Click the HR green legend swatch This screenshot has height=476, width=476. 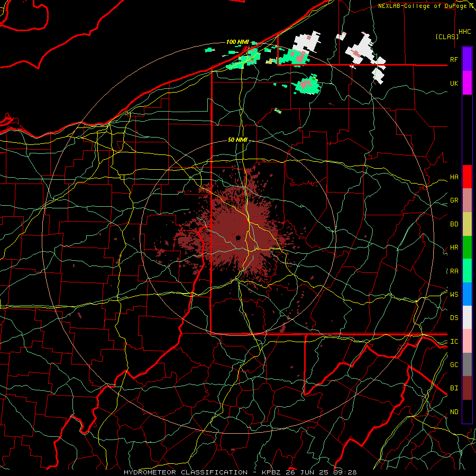[x=467, y=248]
